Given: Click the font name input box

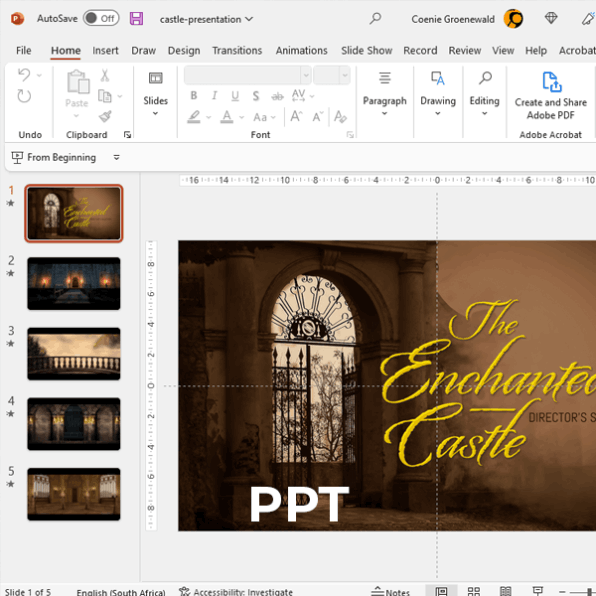Looking at the screenshot, I should 243,75.
